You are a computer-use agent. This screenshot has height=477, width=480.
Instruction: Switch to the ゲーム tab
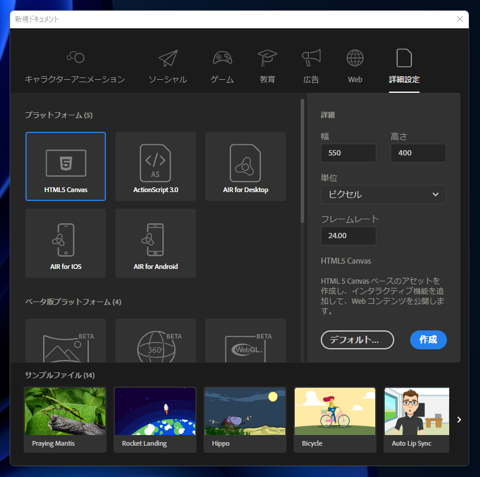coord(222,67)
